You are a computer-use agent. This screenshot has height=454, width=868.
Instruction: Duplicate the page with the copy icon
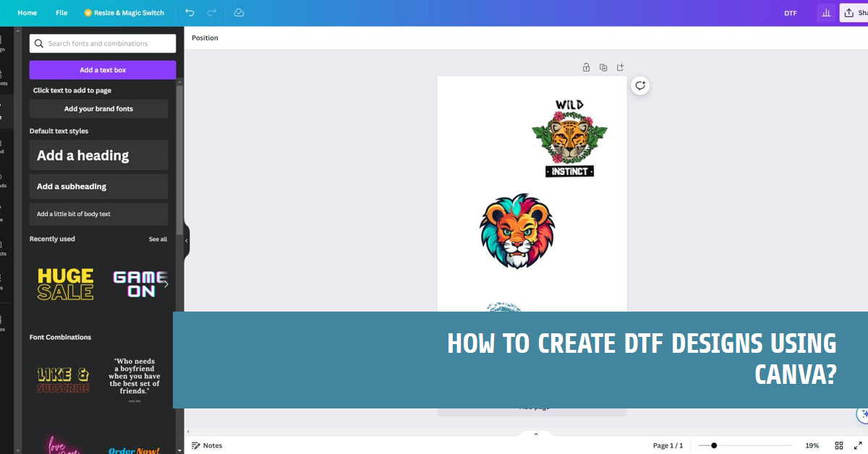pos(603,67)
